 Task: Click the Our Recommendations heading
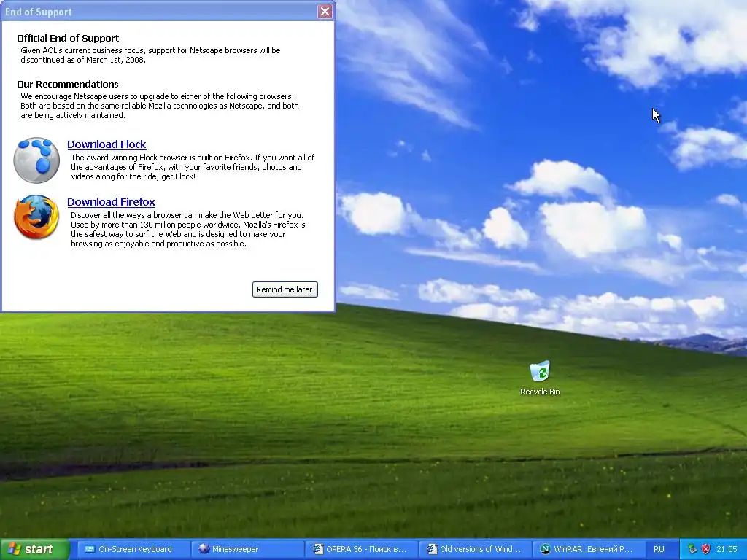pos(68,84)
